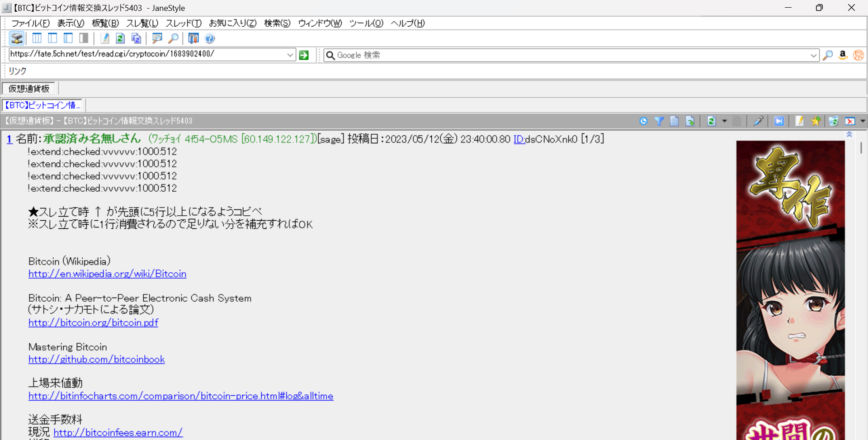Open the settings tools icon
This screenshot has height=440, width=868.
[193, 38]
